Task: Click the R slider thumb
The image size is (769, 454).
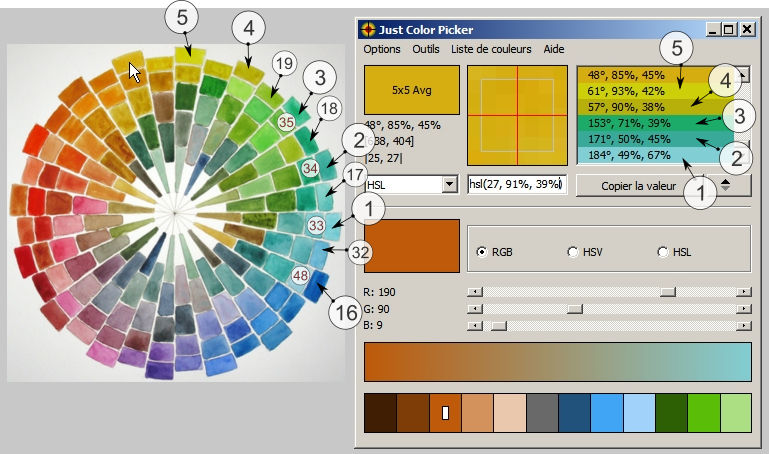Action: [667, 292]
